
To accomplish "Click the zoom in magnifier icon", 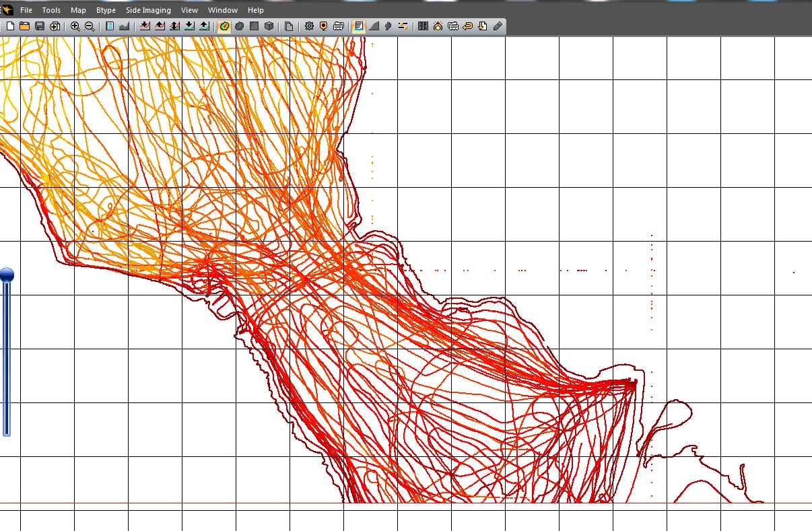I will coord(75,26).
